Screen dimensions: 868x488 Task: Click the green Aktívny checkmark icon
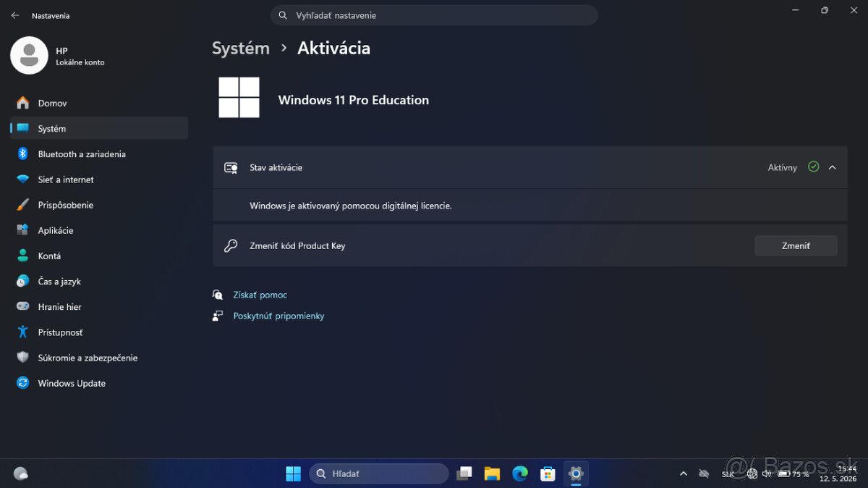point(814,167)
